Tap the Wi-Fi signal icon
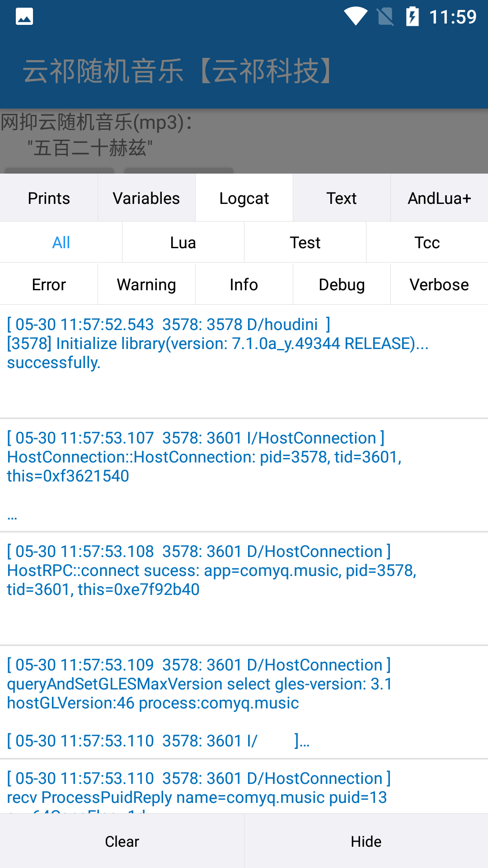 point(356,17)
